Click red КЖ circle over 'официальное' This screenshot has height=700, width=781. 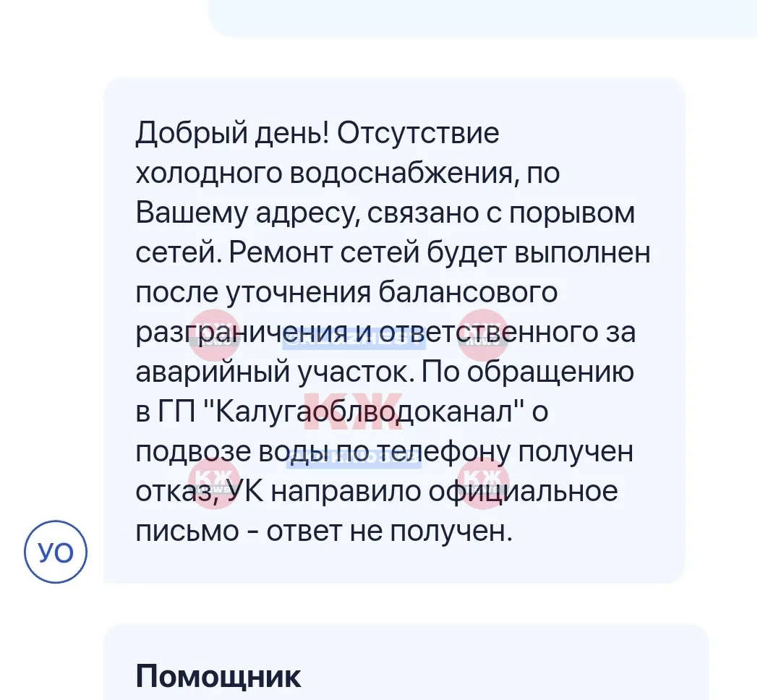coord(482,483)
